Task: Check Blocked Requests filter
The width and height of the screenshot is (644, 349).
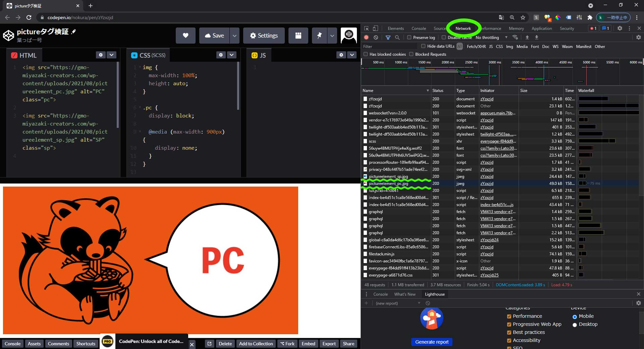Action: pos(411,54)
